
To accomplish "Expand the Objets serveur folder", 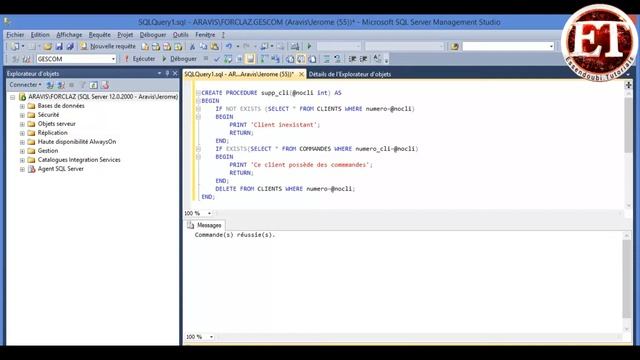I will click(22, 124).
